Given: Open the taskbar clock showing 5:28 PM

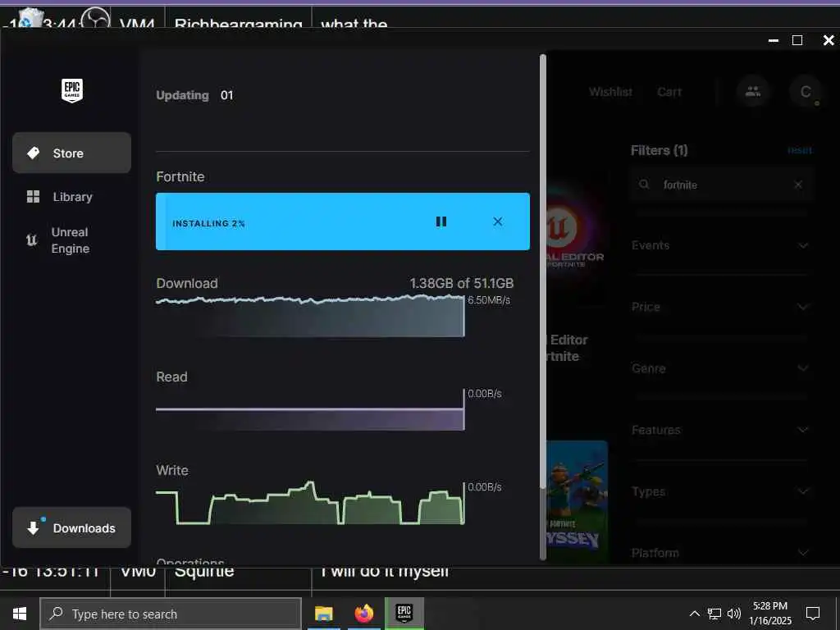Looking at the screenshot, I should (x=769, y=614).
